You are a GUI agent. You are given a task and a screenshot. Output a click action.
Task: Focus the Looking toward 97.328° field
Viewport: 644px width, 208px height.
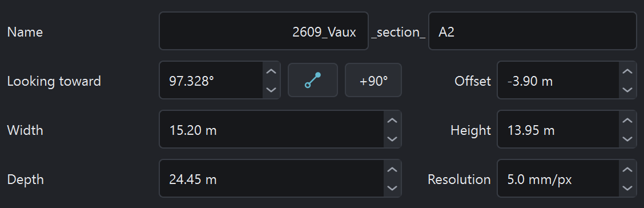pos(211,80)
